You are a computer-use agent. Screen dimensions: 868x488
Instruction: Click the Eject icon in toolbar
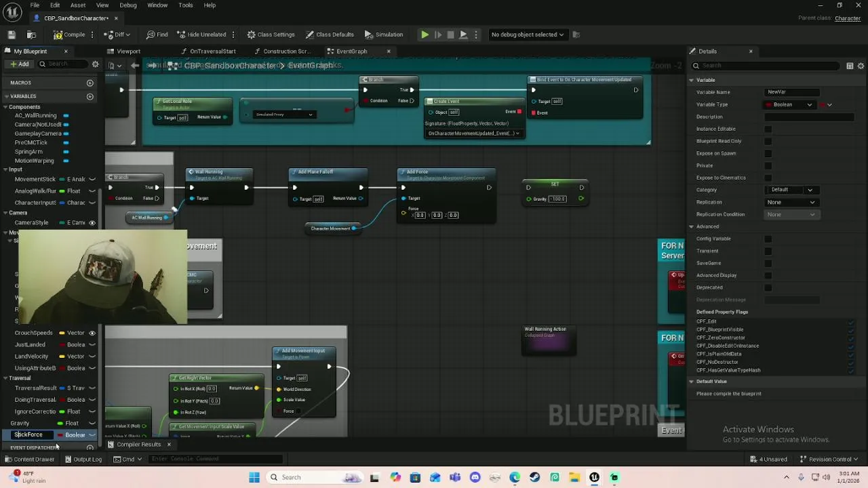pyautogui.click(x=463, y=35)
